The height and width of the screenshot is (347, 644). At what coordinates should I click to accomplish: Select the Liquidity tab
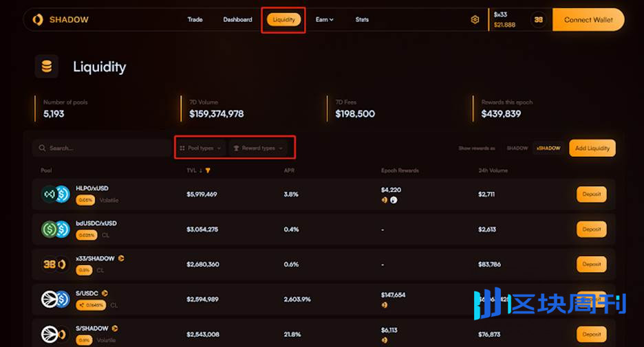click(283, 20)
